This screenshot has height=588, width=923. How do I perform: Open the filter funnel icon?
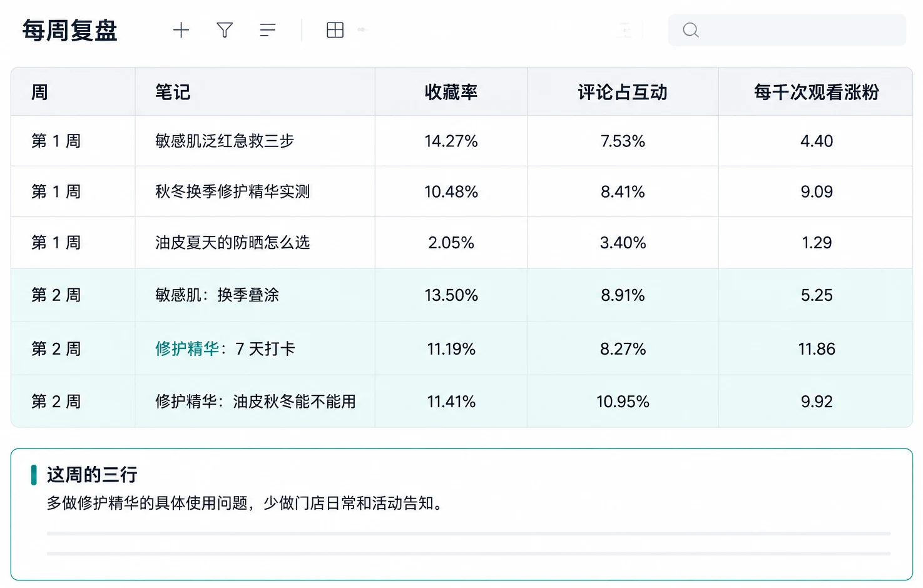225,30
